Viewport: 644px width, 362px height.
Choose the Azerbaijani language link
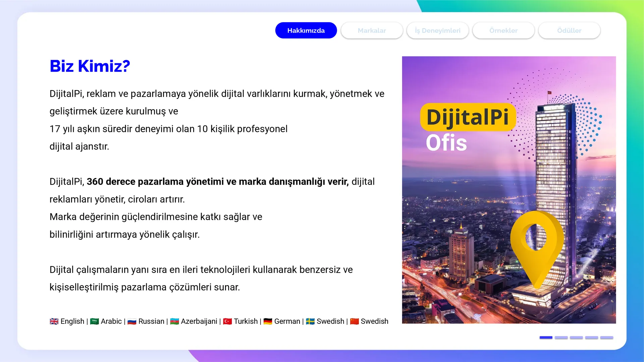click(x=199, y=321)
